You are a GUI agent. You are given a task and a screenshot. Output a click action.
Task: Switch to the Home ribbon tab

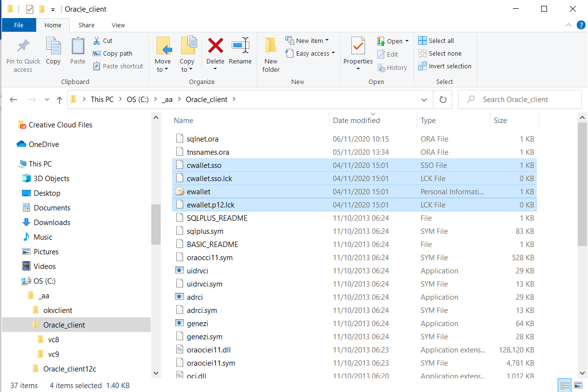tap(53, 25)
